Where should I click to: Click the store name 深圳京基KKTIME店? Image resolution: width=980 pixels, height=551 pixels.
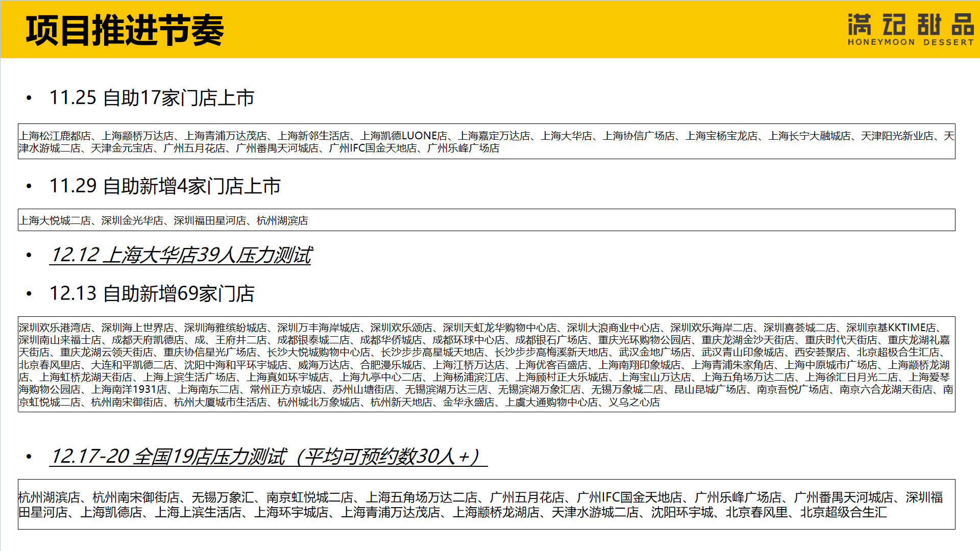[891, 328]
